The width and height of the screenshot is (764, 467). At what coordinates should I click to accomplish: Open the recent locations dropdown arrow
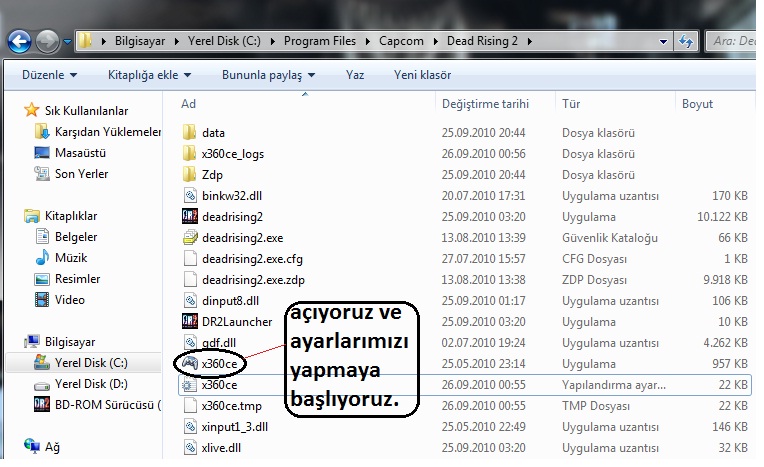[67, 42]
